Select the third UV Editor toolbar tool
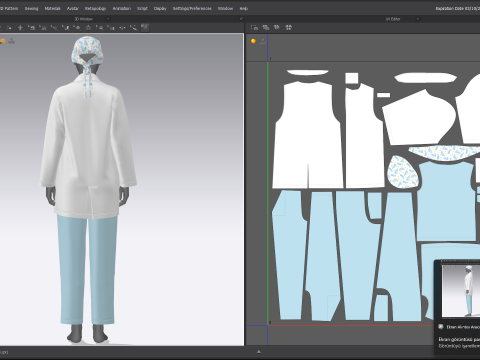This screenshot has height=360, width=480. 277,27
